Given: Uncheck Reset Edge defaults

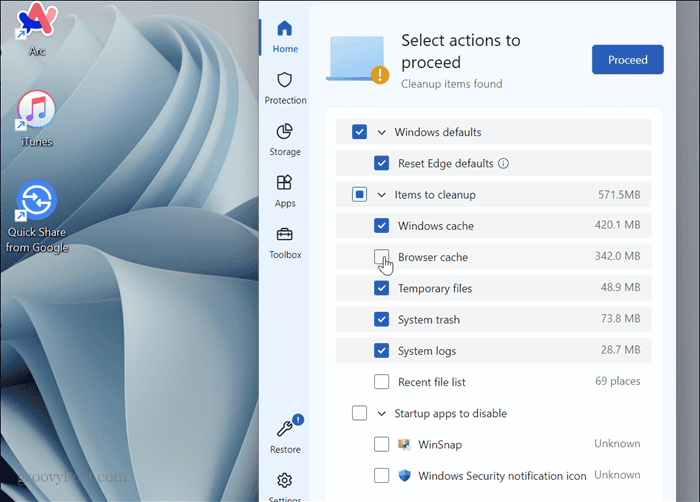Looking at the screenshot, I should pos(381,163).
